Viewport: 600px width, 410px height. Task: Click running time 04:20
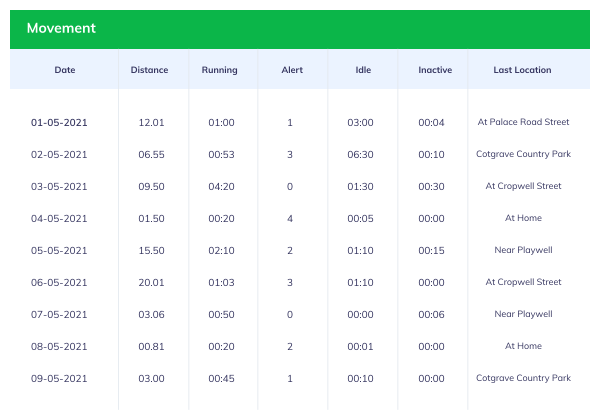tap(221, 186)
